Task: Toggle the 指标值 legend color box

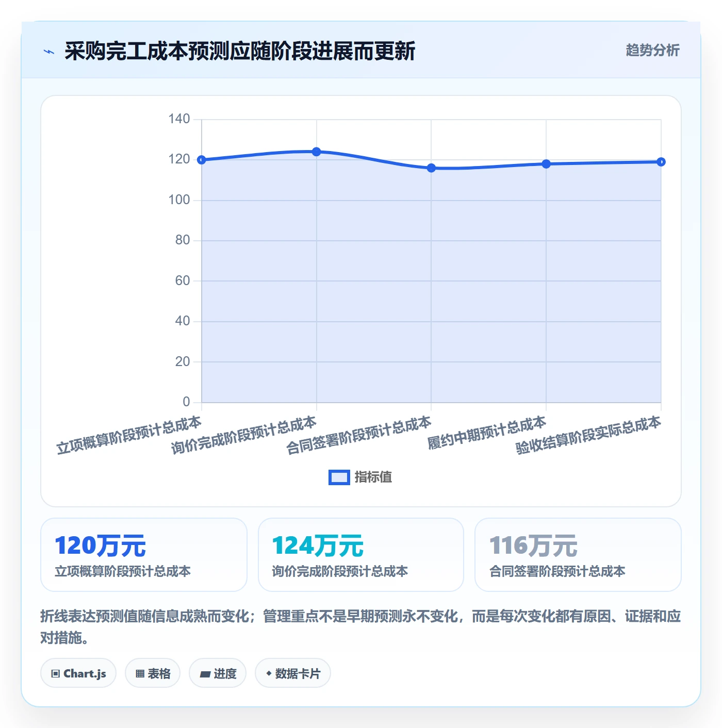Action: [x=339, y=477]
